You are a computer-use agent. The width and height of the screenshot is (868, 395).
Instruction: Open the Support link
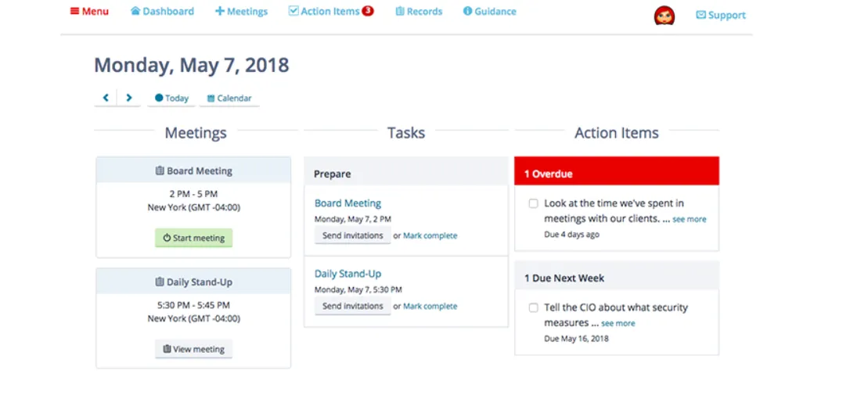[x=721, y=15]
